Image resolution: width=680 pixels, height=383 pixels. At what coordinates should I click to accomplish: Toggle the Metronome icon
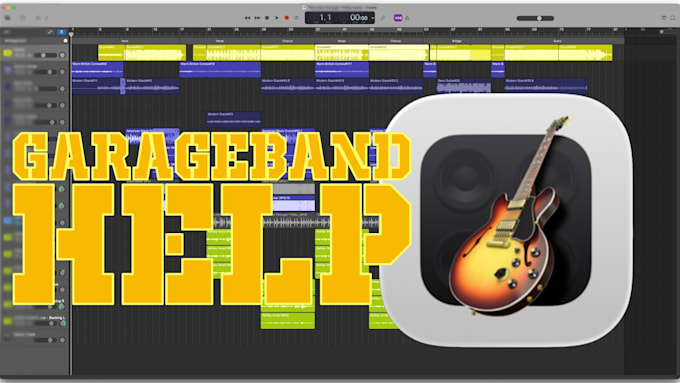[x=407, y=18]
